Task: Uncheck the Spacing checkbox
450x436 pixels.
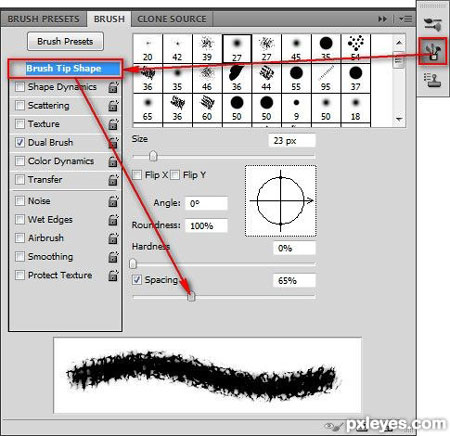Action: (137, 279)
